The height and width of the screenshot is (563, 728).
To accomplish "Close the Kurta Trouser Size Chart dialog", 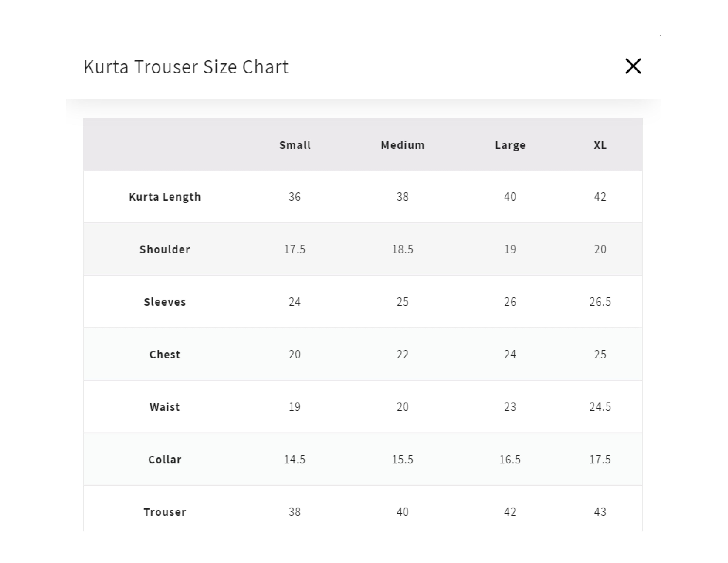I will pos(633,66).
